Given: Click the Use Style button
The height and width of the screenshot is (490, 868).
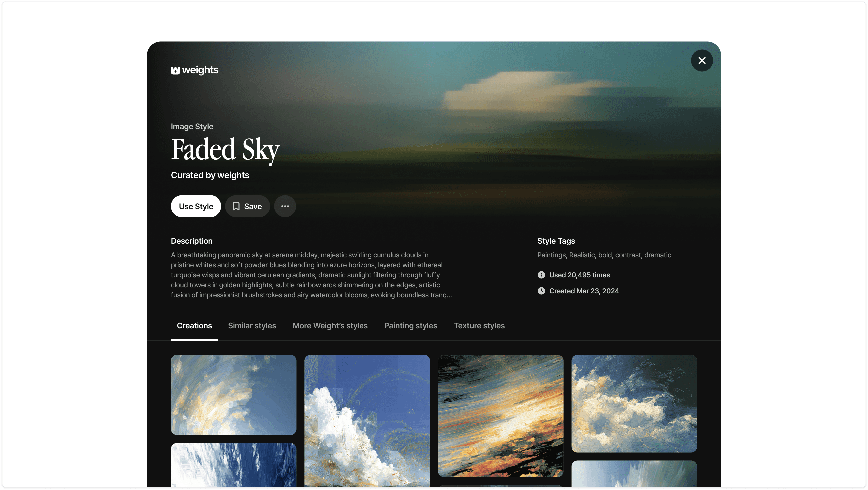Looking at the screenshot, I should pos(196,206).
